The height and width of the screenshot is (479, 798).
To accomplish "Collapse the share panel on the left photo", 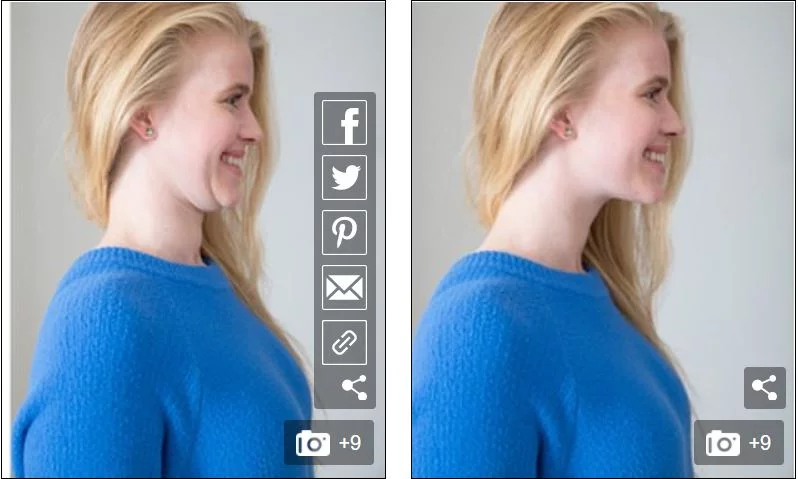I will click(354, 388).
